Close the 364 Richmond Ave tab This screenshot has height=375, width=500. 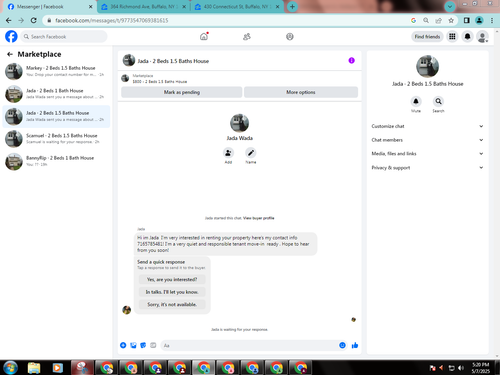tap(184, 7)
